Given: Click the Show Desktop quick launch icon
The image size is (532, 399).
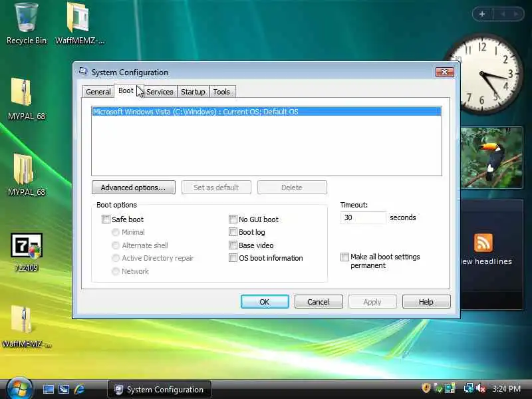Looking at the screenshot, I should [48, 389].
